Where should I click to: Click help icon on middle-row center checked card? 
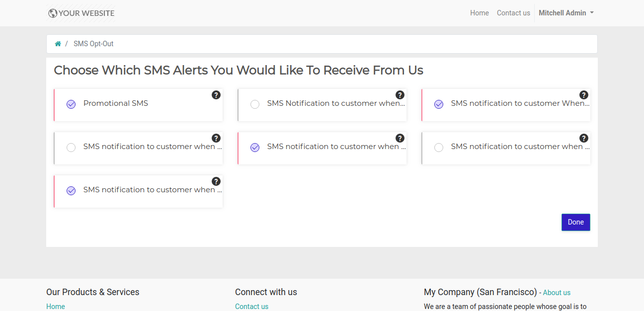pyautogui.click(x=400, y=138)
